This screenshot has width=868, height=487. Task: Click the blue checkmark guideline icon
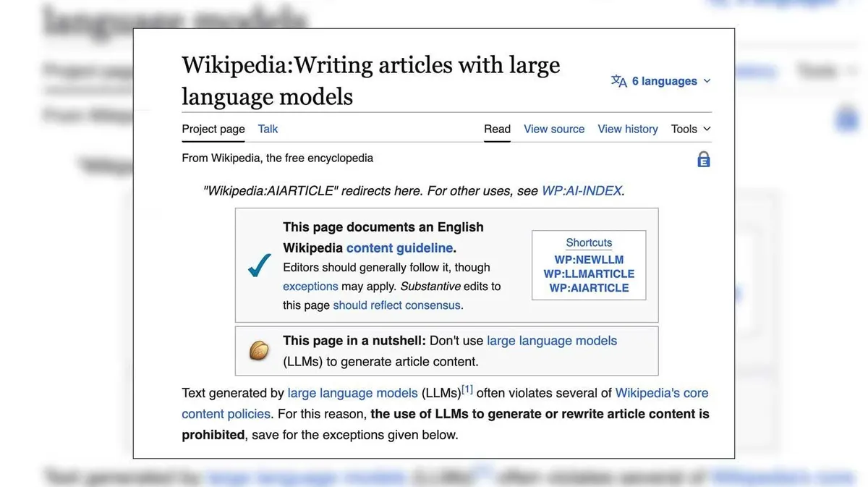(259, 265)
